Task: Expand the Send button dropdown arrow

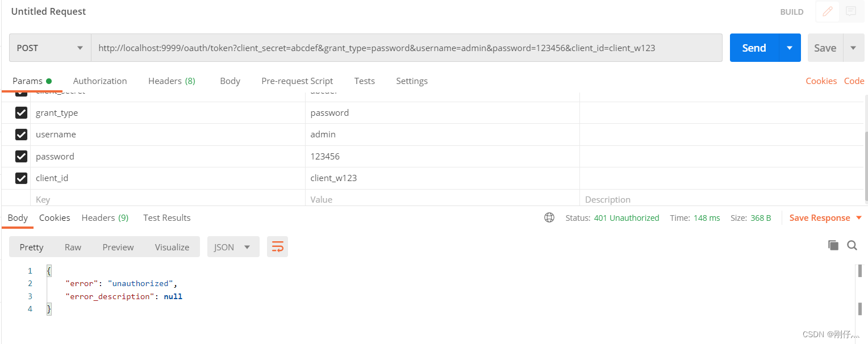Action: [x=790, y=48]
